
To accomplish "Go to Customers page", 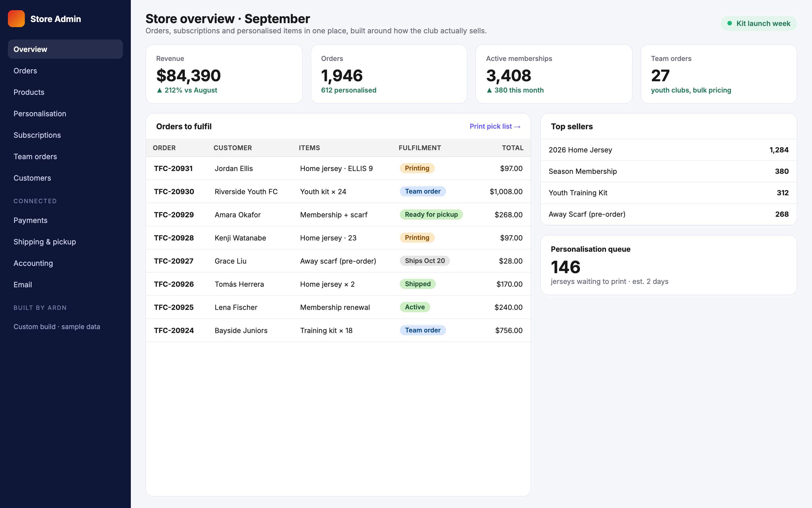I will point(65,178).
